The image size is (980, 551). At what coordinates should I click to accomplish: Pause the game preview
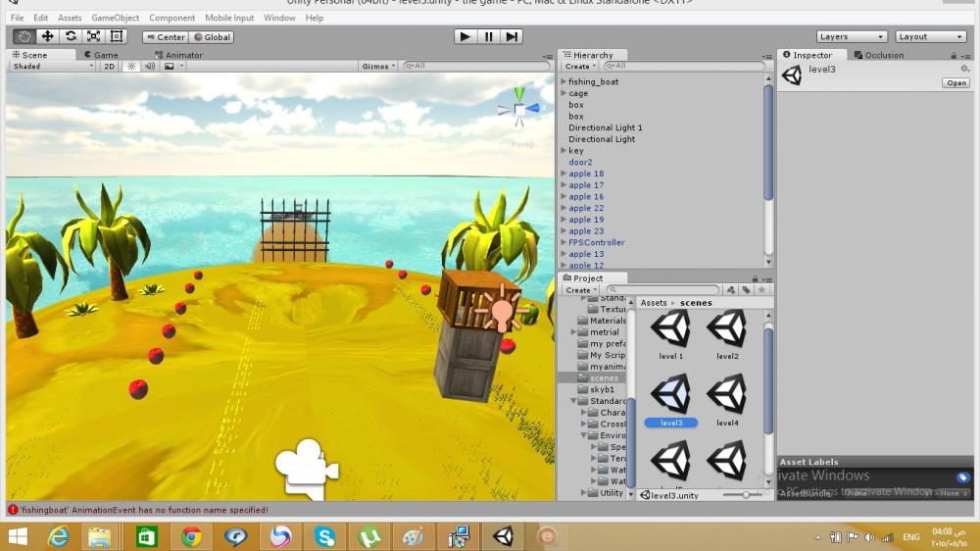(488, 37)
